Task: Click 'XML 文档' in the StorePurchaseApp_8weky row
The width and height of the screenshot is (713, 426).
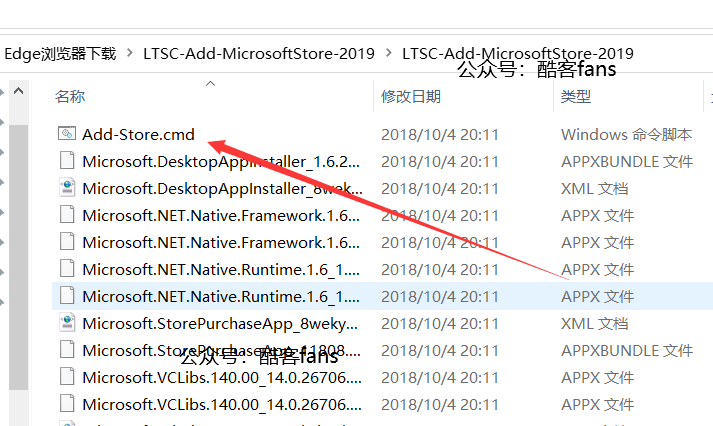Action: coord(595,324)
